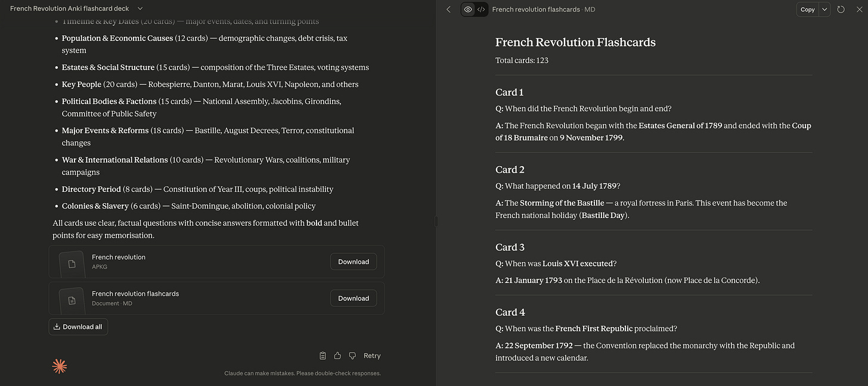Go back with artifact panel arrow
The width and height of the screenshot is (868, 386).
point(449,10)
